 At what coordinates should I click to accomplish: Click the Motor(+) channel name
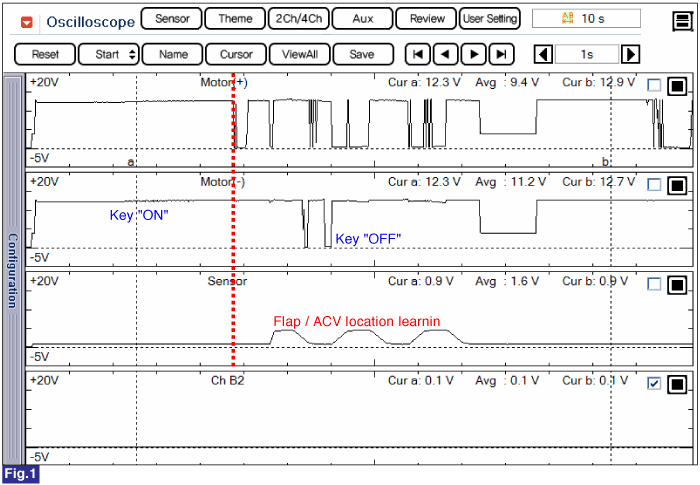coord(224,83)
